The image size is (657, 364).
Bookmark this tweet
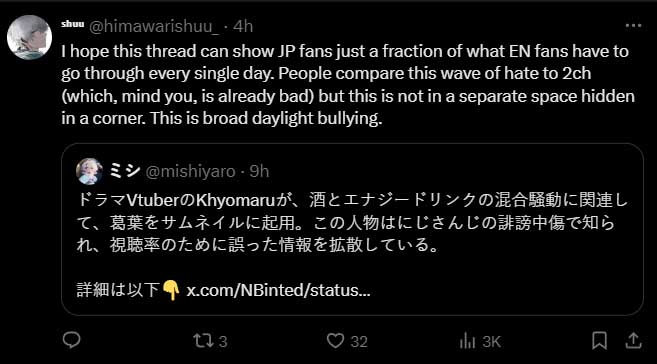click(599, 340)
